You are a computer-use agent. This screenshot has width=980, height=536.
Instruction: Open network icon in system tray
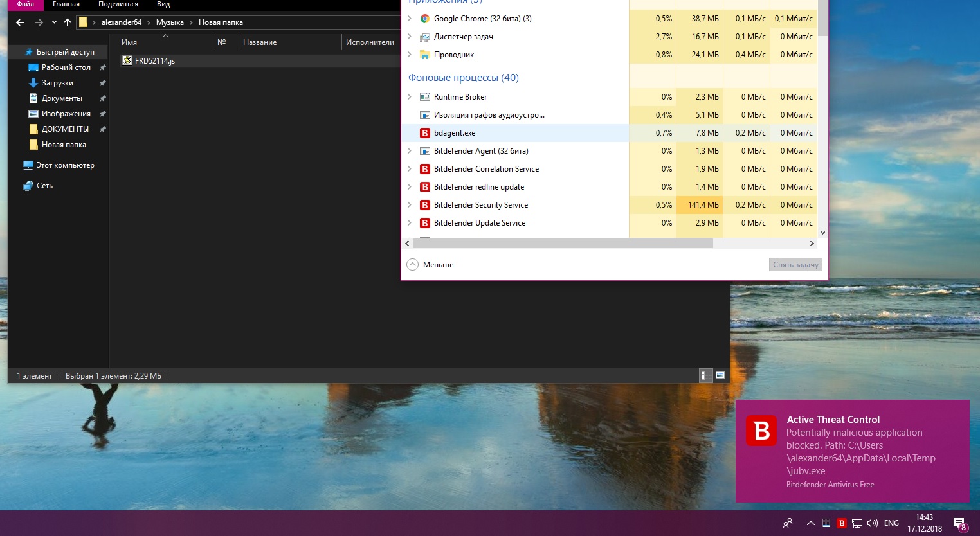857,523
